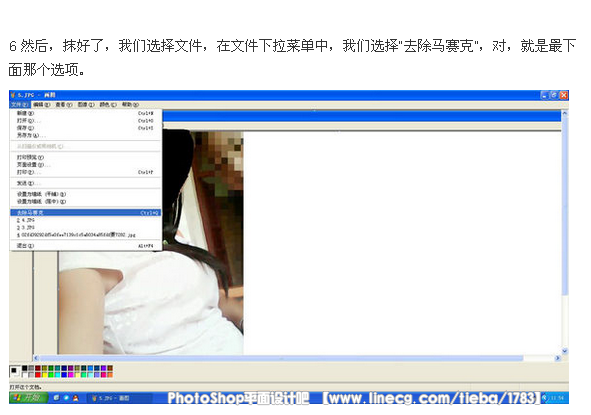Viewport: 591px width, 415px height.
Task: Pick the black palette color
Action: click(x=24, y=368)
